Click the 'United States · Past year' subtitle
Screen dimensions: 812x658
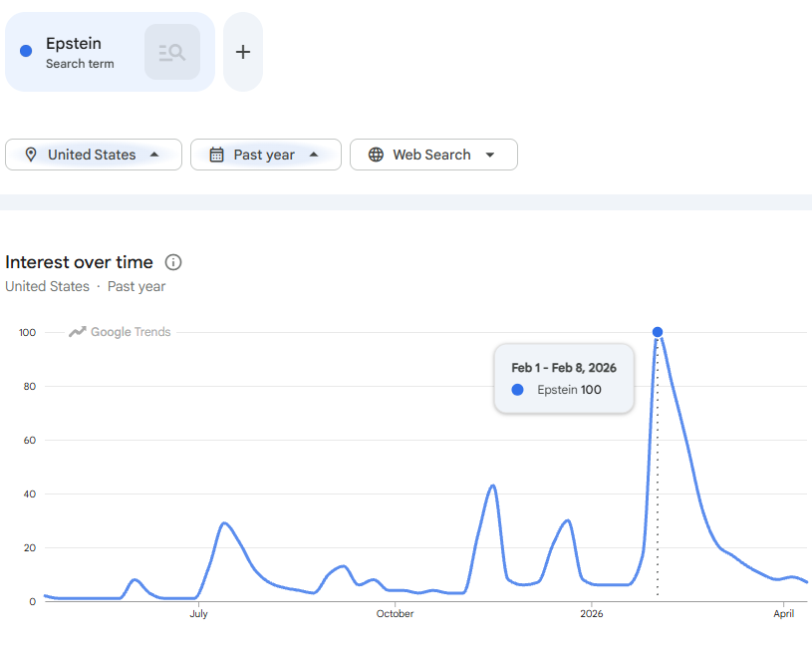pyautogui.click(x=86, y=286)
